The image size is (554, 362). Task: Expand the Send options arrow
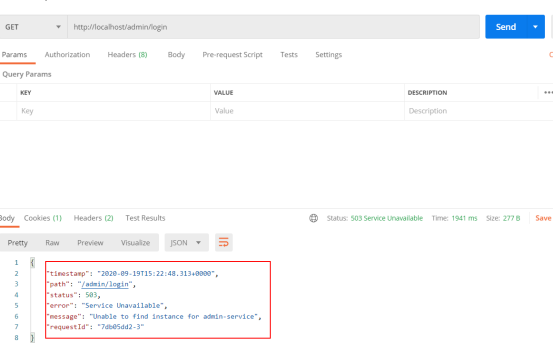point(535,27)
